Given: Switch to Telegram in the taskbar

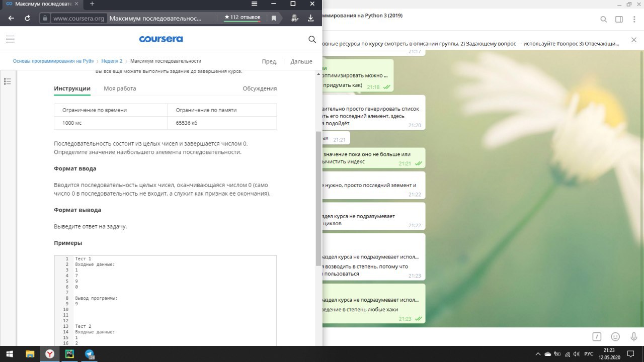Looking at the screenshot, I should [x=90, y=354].
